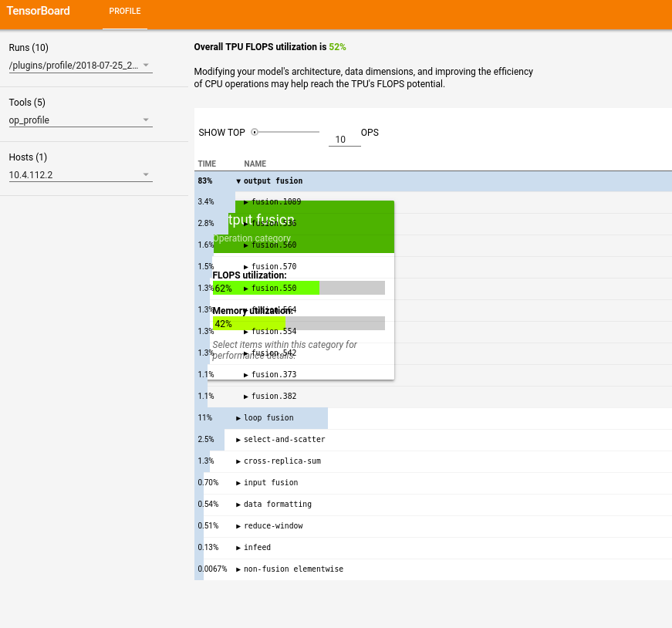672x628 pixels.
Task: Expand the loop fusion category
Action: [x=238, y=417]
